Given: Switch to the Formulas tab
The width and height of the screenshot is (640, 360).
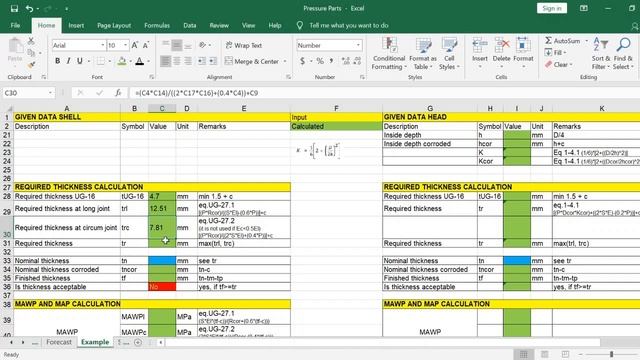Looking at the screenshot, I should tap(157, 25).
